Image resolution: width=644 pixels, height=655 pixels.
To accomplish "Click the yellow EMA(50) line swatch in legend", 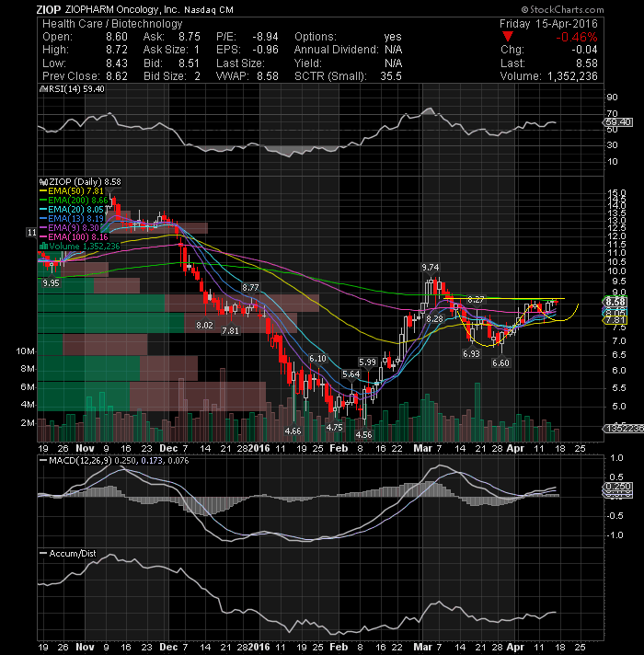I will click(x=43, y=191).
